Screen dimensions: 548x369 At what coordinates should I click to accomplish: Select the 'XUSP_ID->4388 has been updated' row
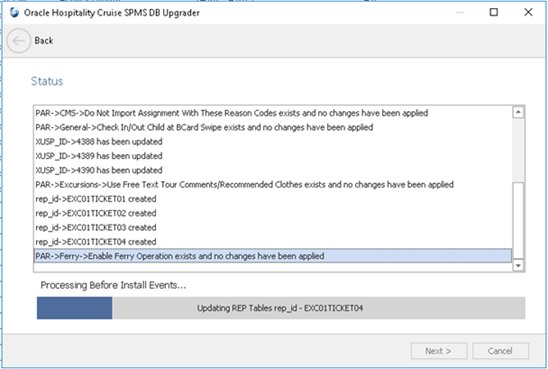(x=273, y=141)
